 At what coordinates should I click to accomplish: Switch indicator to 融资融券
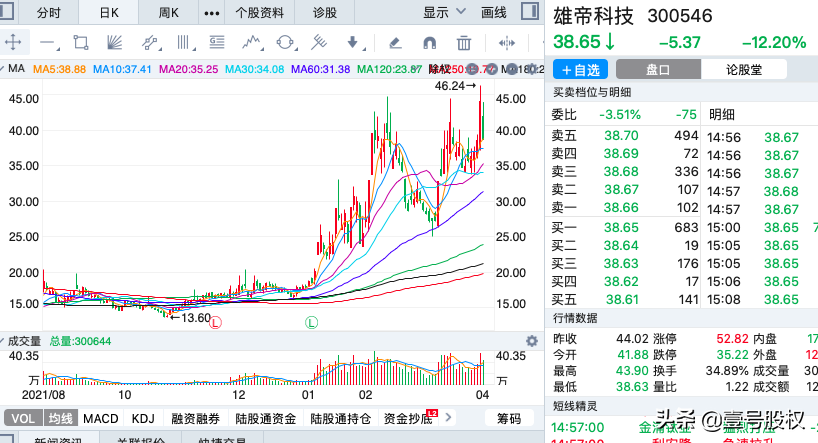(196, 418)
